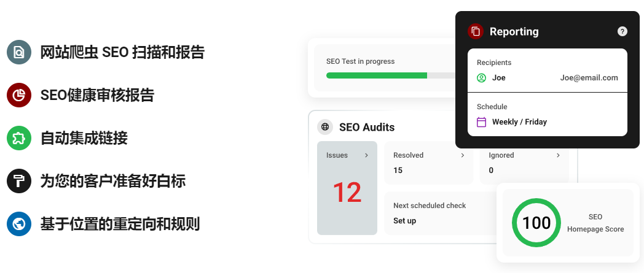The height and width of the screenshot is (273, 644).
Task: Click the Joe@email.com recipient address
Action: (589, 78)
